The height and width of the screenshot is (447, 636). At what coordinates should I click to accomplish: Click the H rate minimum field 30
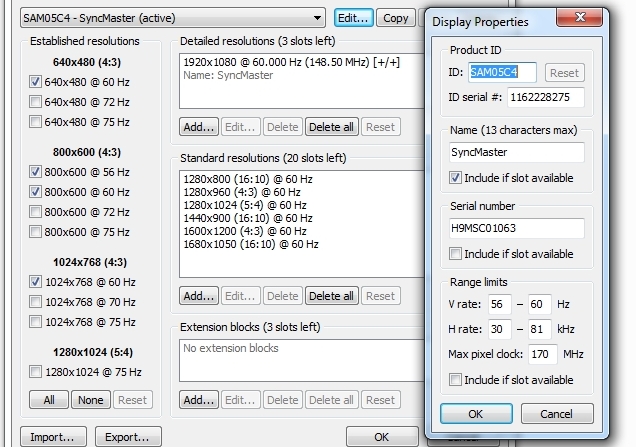tap(499, 329)
